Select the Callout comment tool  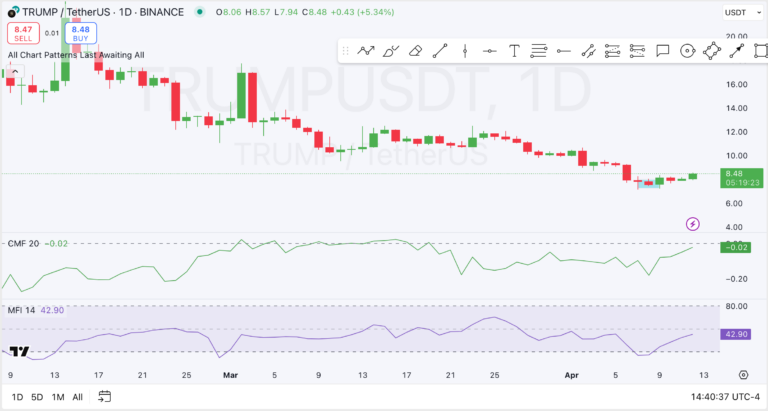pyautogui.click(x=662, y=50)
